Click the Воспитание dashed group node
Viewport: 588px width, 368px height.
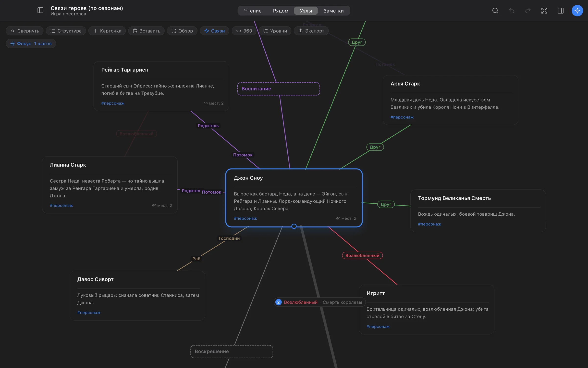[x=279, y=89]
